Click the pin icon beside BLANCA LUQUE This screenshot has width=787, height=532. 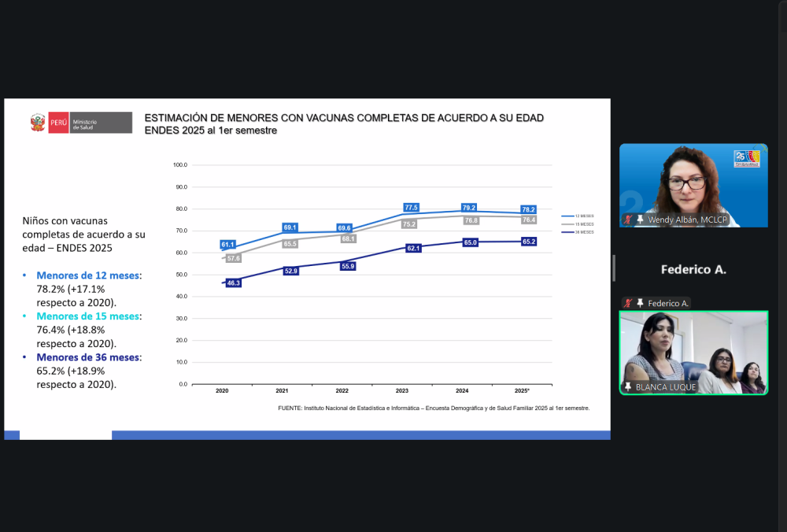click(628, 386)
